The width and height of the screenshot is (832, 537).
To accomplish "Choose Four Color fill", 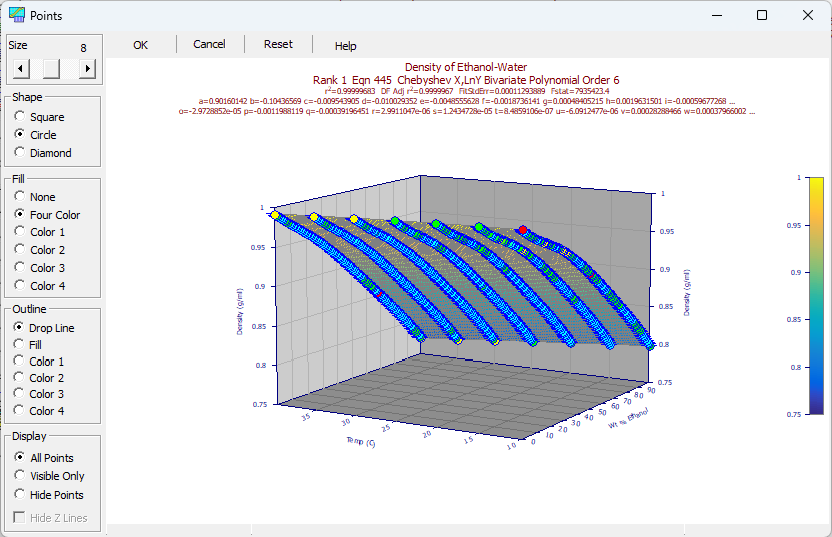I will pos(47,215).
